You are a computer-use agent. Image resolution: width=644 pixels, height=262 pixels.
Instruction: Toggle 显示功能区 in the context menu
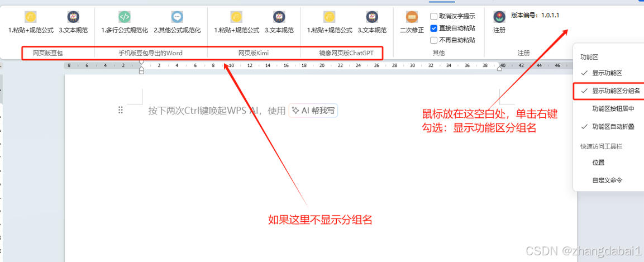click(608, 73)
